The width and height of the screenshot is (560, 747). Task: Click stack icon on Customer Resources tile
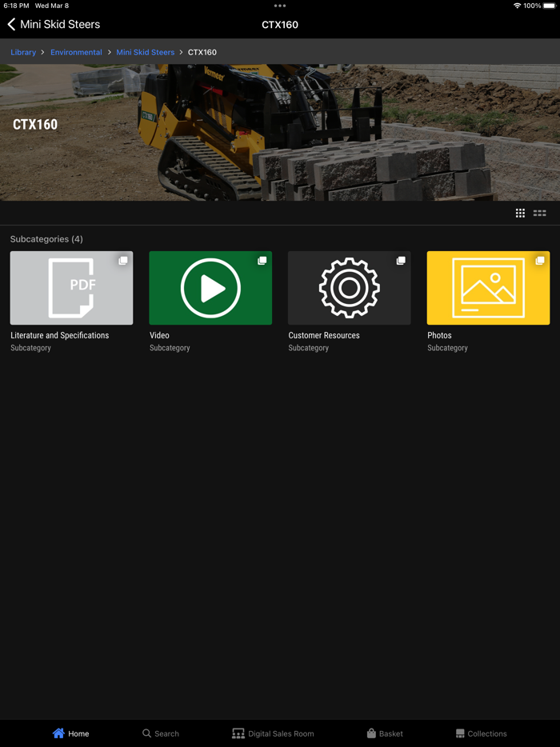401,261
